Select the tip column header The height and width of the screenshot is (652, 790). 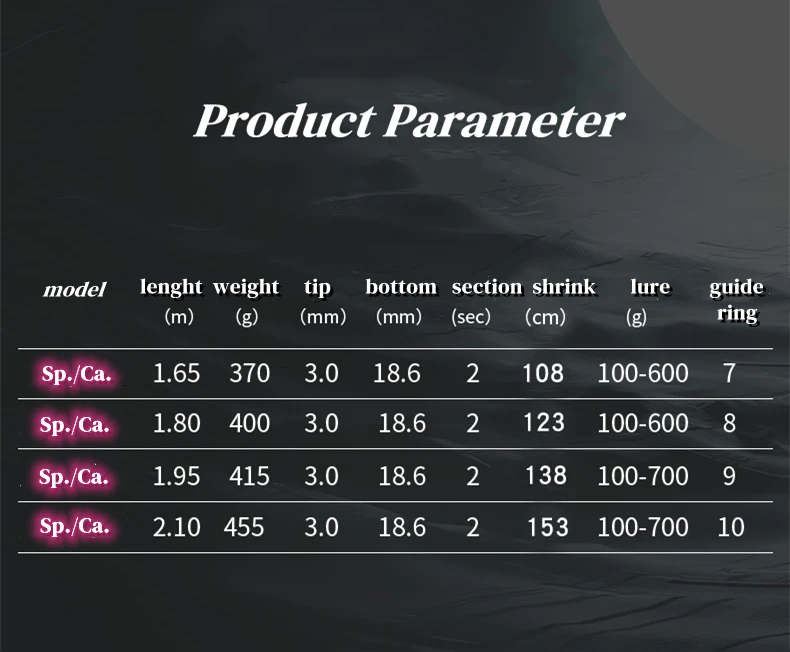pyautogui.click(x=318, y=287)
